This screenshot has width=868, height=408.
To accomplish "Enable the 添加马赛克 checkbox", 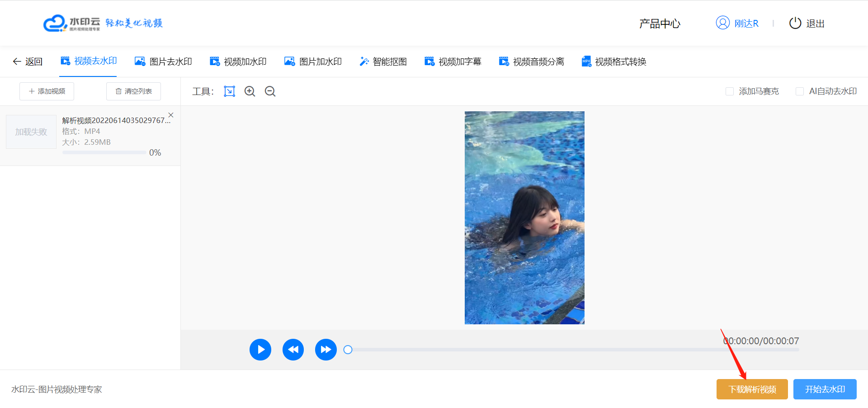I will (x=729, y=91).
